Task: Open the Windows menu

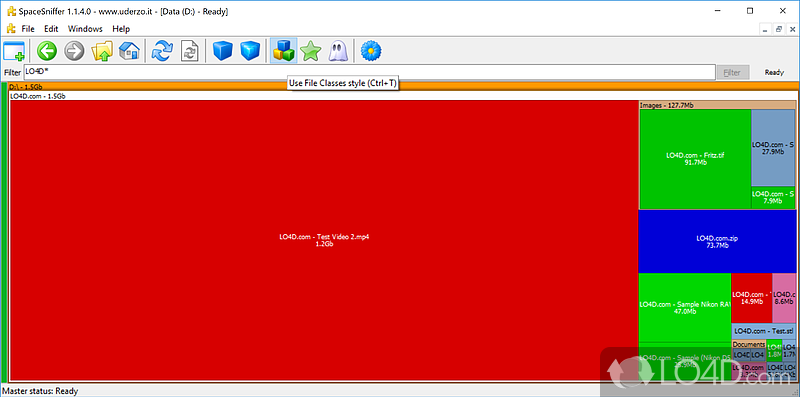Action: (x=85, y=29)
